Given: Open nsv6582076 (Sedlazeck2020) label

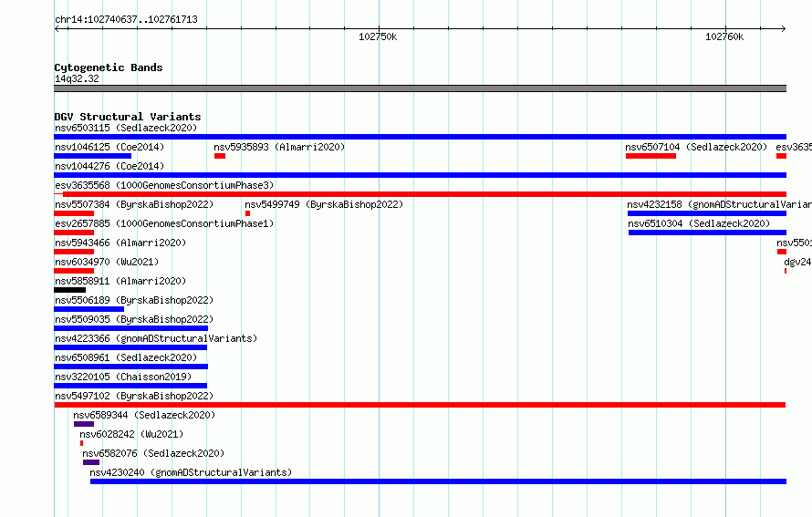Looking at the screenshot, I should (153, 453).
